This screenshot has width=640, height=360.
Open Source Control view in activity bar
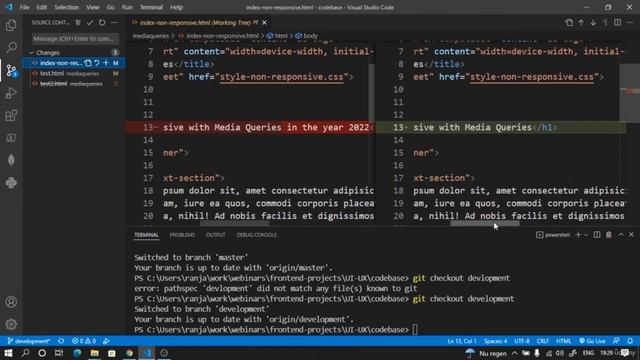coord(11,70)
